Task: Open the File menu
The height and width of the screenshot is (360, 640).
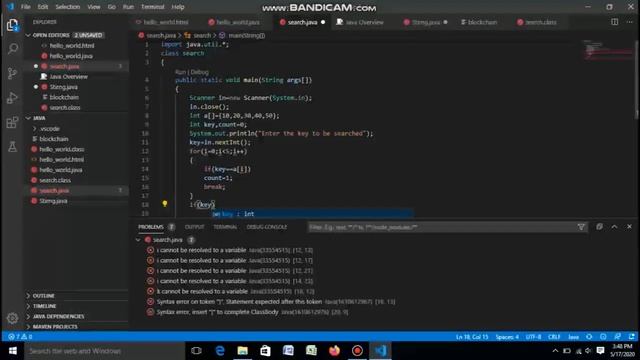Action: click(25, 7)
